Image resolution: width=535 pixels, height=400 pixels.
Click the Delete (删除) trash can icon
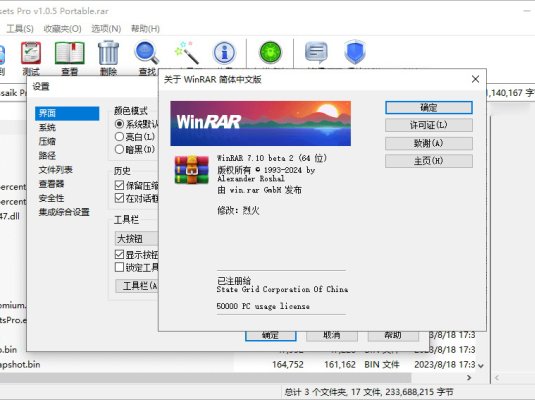coord(109,53)
